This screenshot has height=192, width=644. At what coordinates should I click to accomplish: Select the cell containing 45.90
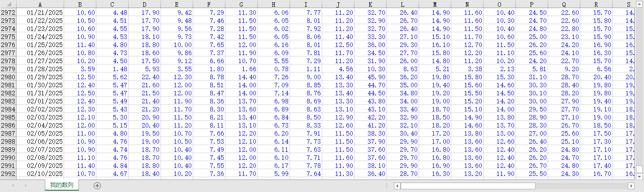[370, 77]
